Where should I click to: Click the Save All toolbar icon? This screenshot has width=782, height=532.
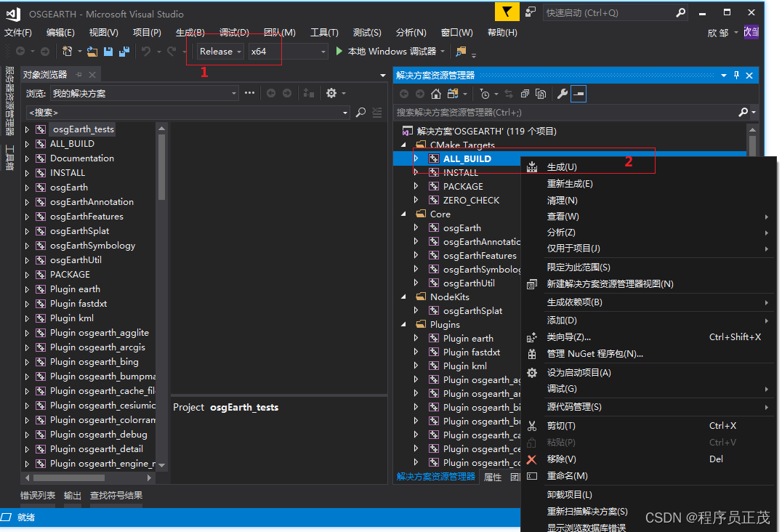click(124, 52)
